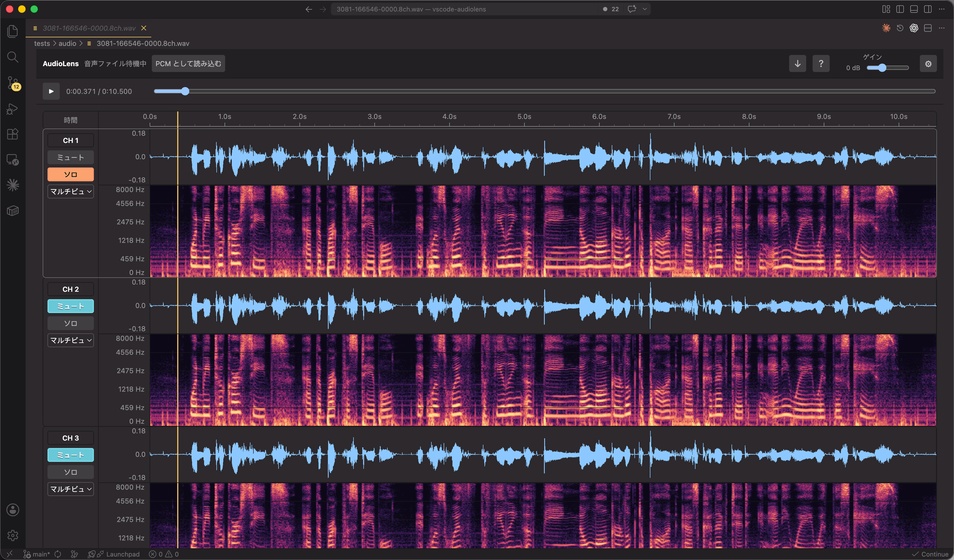Adjust the ゲイン gain slider
The image size is (954, 560).
coord(888,68)
